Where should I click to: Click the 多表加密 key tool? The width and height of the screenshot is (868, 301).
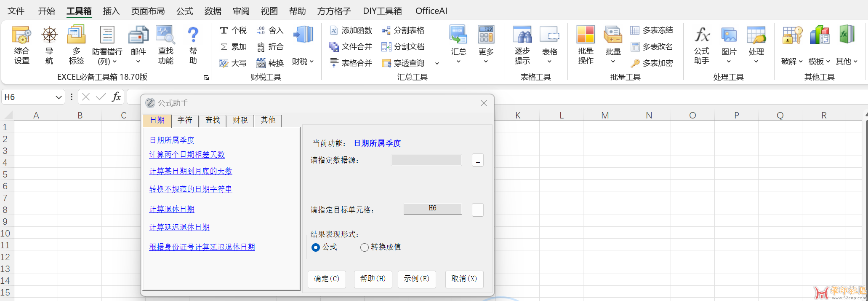[652, 63]
